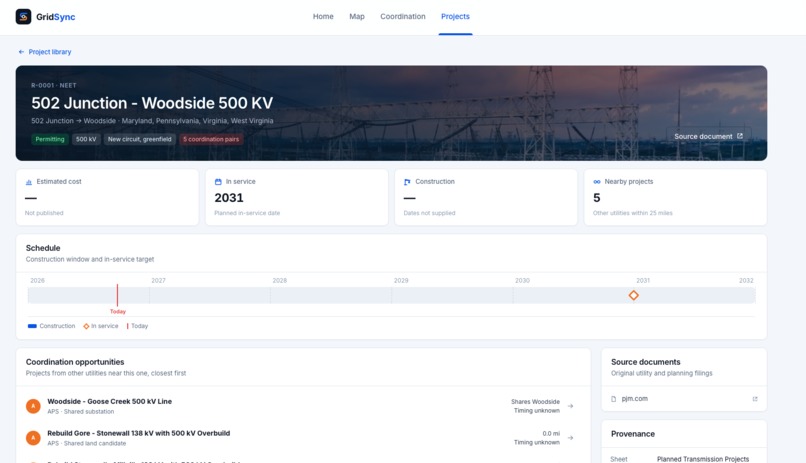Click the Construction crane icon

[x=407, y=182]
